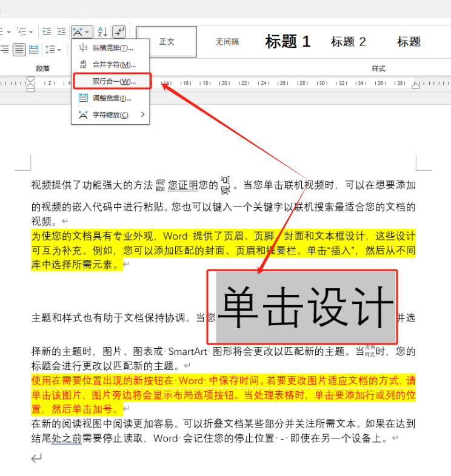451x476 pixels.
Task: Click the multilevel list icon
Action: [21, 31]
